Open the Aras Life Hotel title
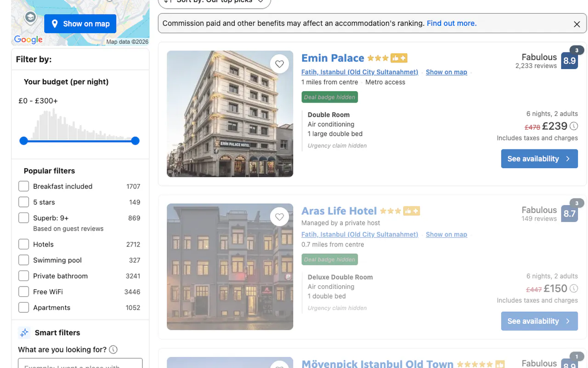 (x=339, y=211)
